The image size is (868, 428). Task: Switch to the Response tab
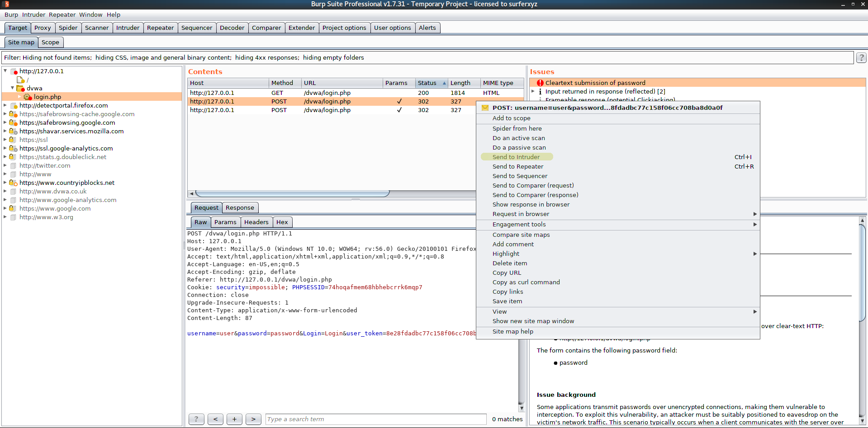point(240,207)
